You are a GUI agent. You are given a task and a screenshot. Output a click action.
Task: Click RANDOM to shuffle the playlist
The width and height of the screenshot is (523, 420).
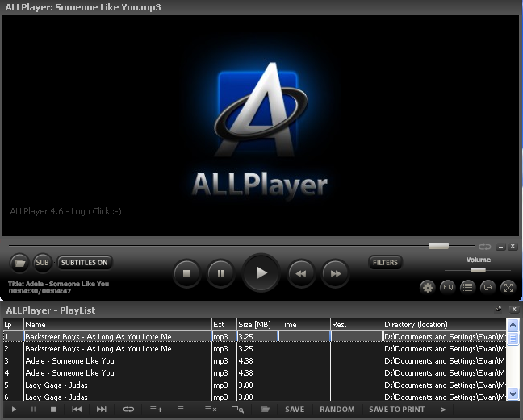(x=337, y=409)
